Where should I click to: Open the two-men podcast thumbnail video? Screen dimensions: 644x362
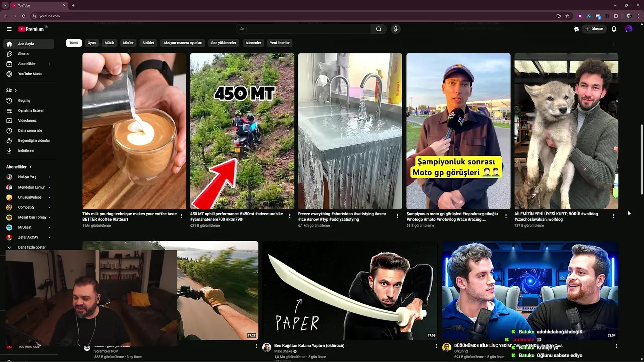(x=530, y=291)
